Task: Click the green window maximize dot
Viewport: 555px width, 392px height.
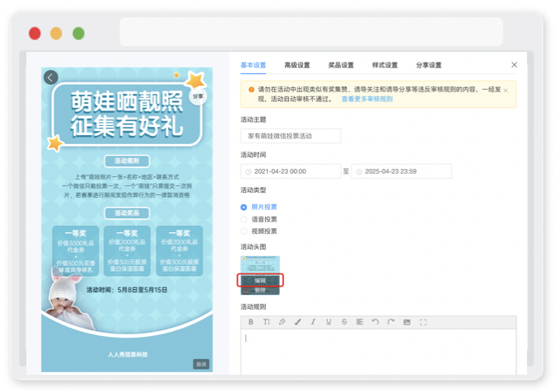Action: (x=78, y=34)
